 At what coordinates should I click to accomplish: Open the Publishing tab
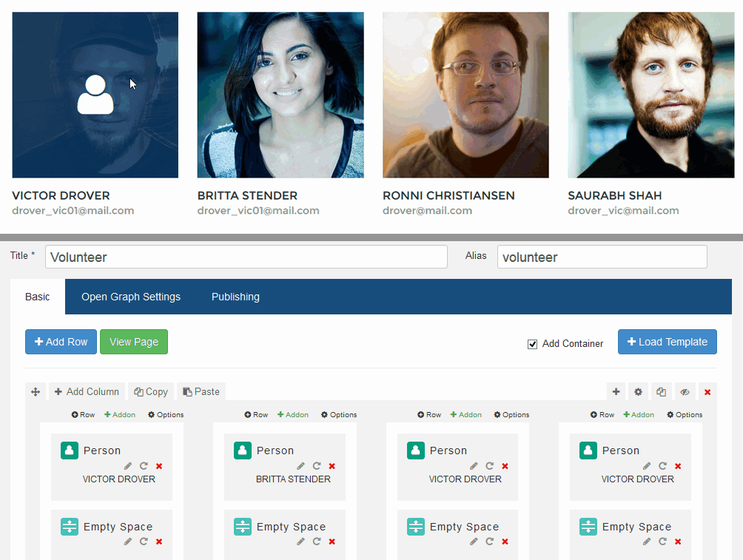[x=235, y=297]
